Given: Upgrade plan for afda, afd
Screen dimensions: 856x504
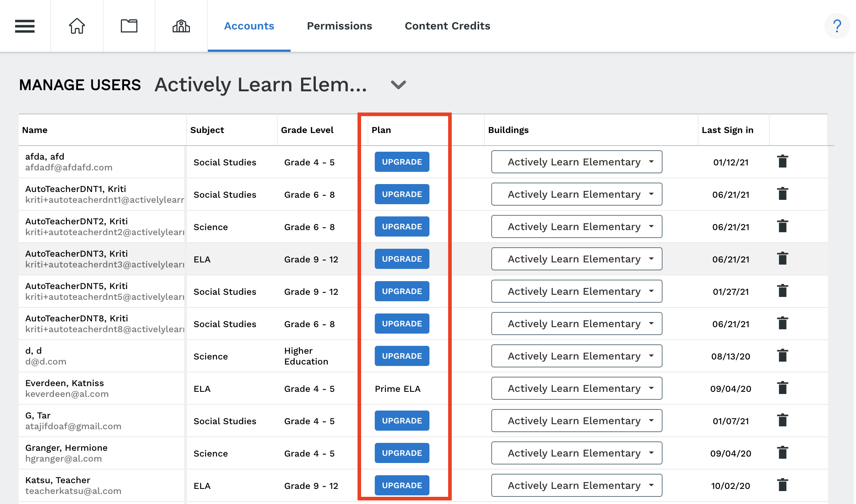Looking at the screenshot, I should (402, 162).
